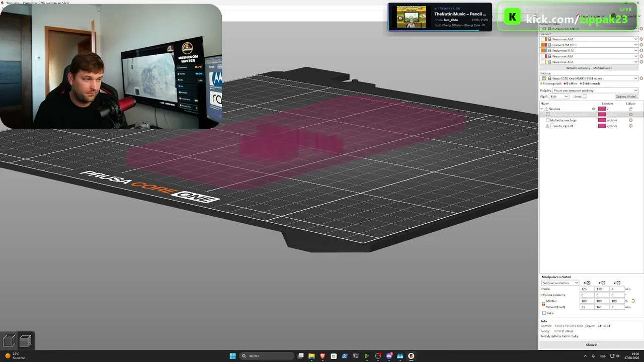The height and width of the screenshot is (362, 644).
Task: Click the reset scale arrow icon
Action: click(x=633, y=301)
